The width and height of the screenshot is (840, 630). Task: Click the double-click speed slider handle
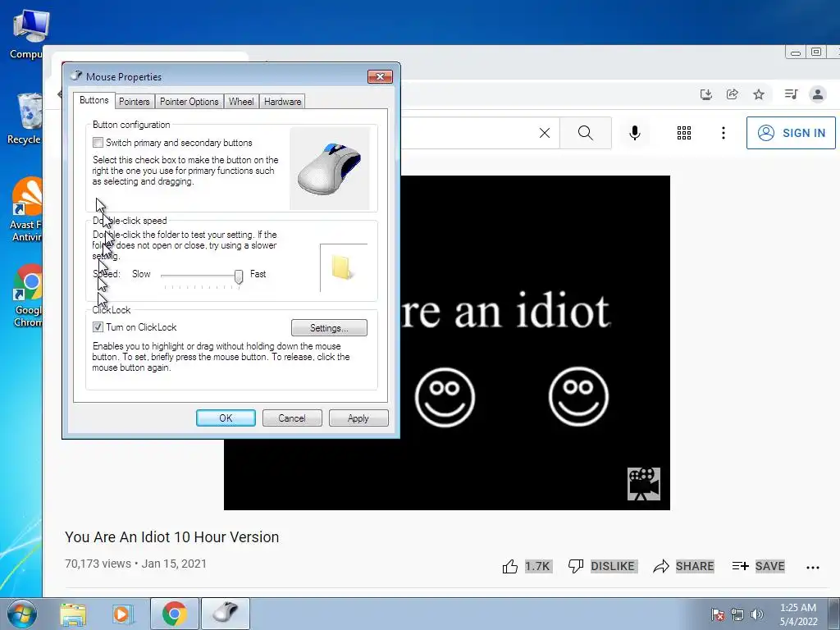click(x=239, y=276)
